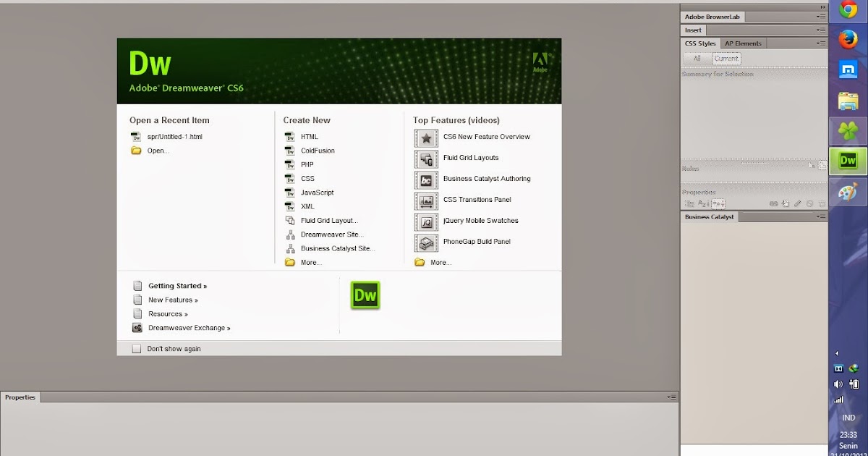Open the Insert panel tab
Screen dimensions: 868x456
coord(693,30)
